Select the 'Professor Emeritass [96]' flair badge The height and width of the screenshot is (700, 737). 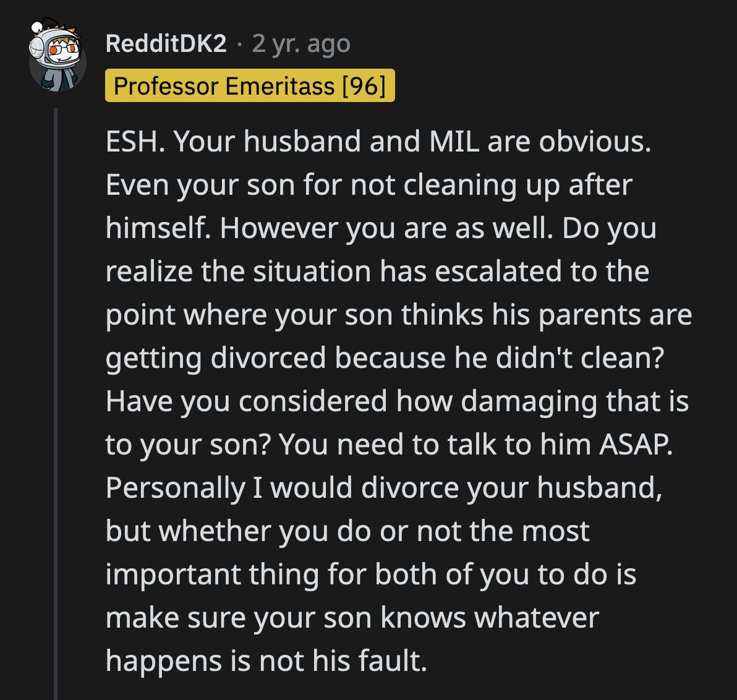249,86
